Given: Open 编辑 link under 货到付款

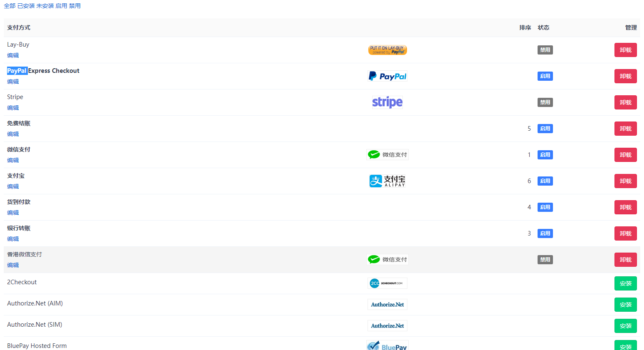Looking at the screenshot, I should coord(13,213).
